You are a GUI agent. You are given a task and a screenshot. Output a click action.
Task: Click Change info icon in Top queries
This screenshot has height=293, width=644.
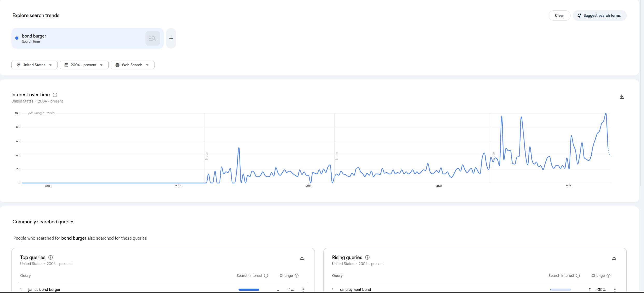[x=297, y=276]
